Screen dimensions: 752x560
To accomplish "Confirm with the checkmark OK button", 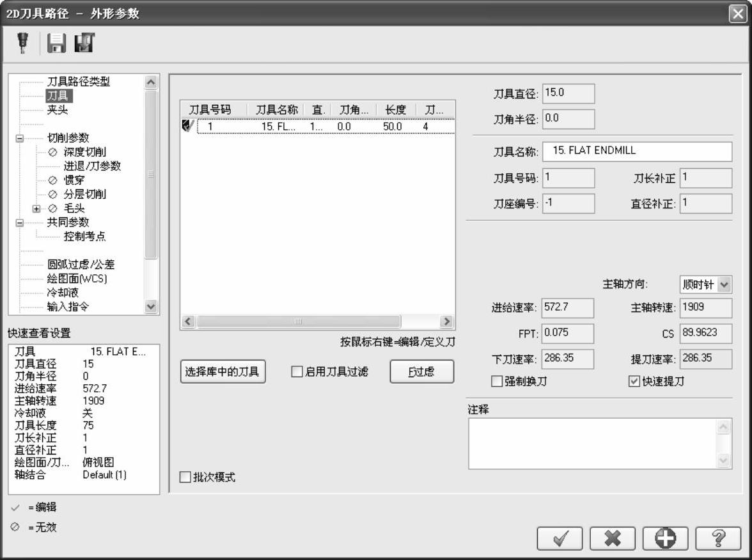I will click(560, 538).
